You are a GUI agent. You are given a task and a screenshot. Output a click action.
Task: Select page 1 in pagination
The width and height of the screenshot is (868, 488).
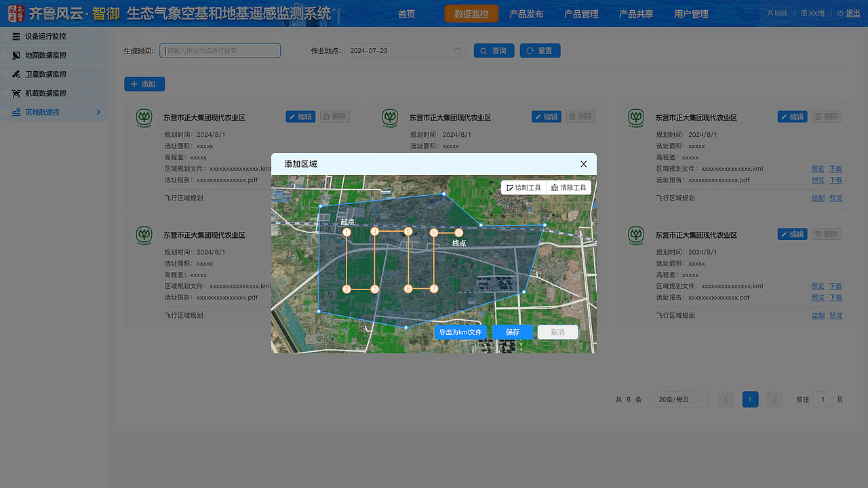coord(750,399)
